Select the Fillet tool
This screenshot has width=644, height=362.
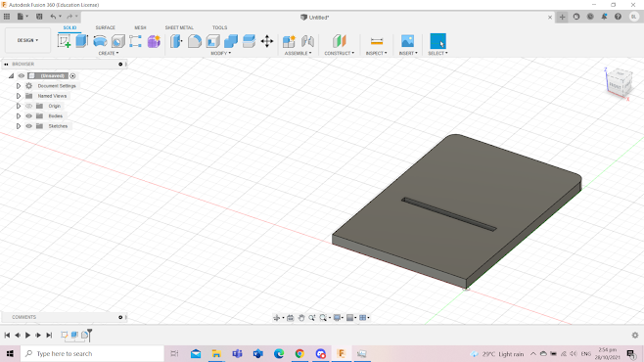point(195,41)
